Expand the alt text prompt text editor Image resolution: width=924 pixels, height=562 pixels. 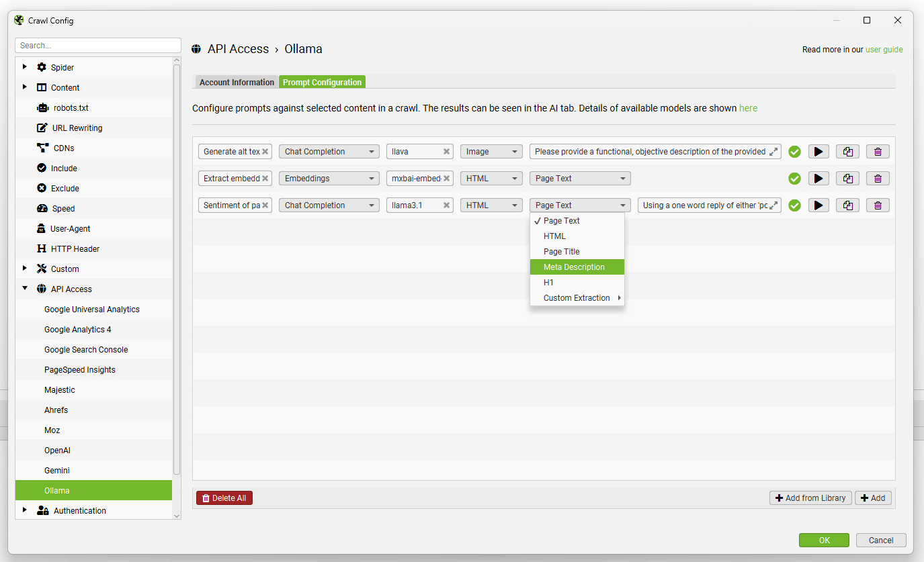tap(773, 152)
